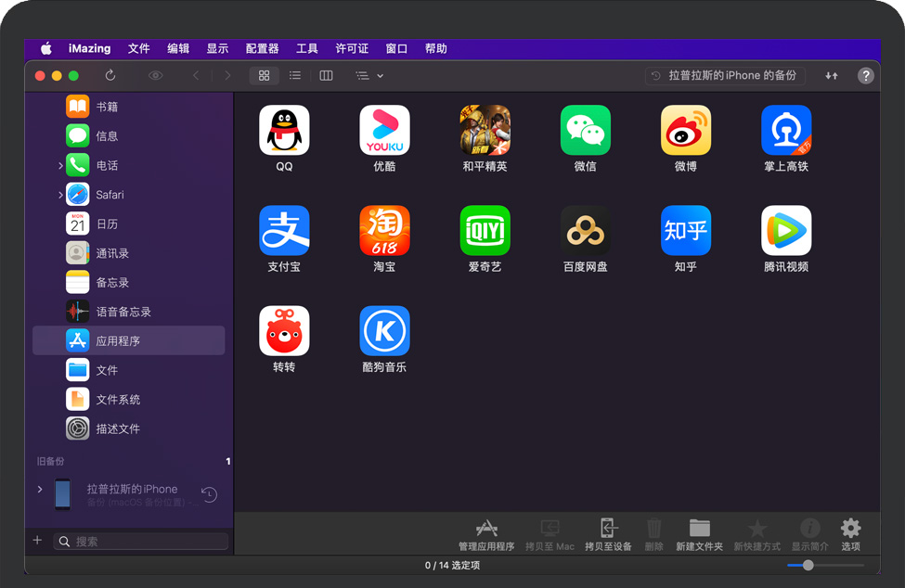Open the sort options dropdown
The image size is (905, 588).
click(369, 76)
